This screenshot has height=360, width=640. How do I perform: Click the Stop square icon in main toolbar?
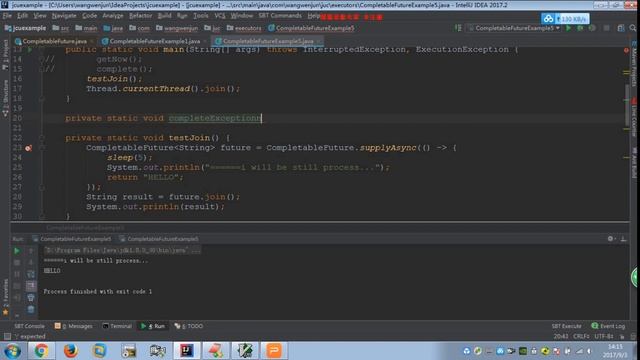pyautogui.click(x=607, y=28)
